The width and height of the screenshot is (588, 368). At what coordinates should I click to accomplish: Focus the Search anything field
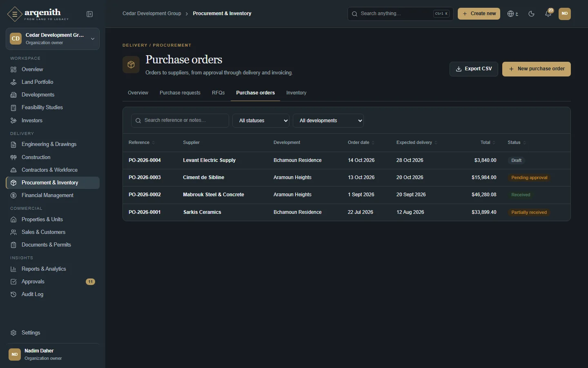tap(400, 14)
